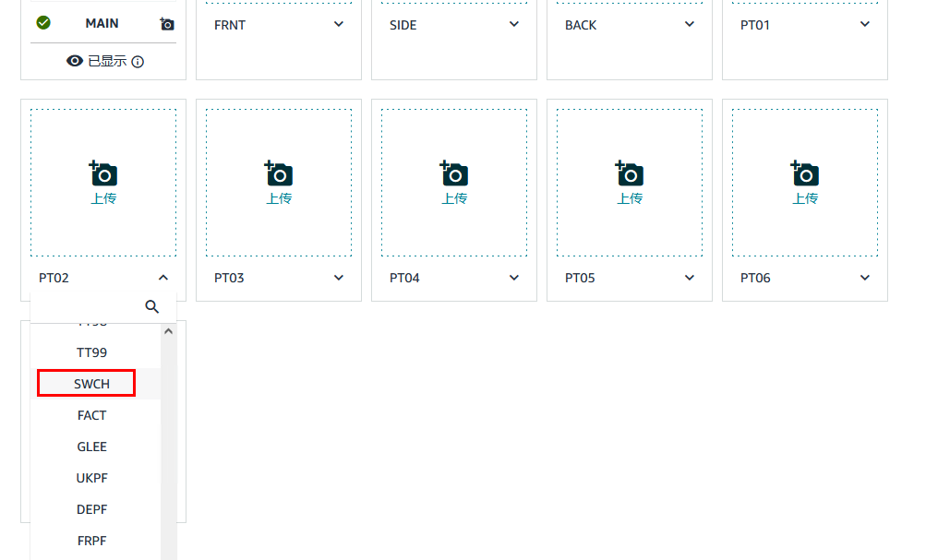Click the camera icon beside MAIN

[x=167, y=24]
